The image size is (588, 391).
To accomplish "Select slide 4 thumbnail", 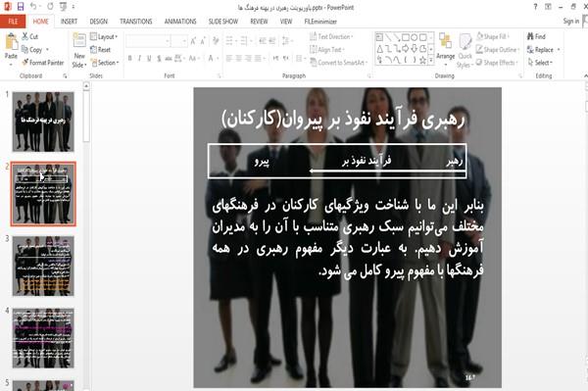I will [x=43, y=338].
